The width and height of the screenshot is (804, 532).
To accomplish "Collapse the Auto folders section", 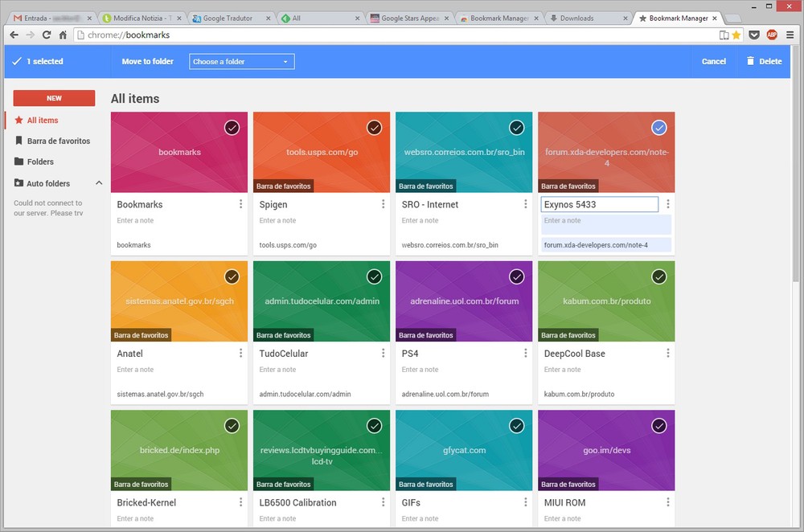I will [99, 183].
